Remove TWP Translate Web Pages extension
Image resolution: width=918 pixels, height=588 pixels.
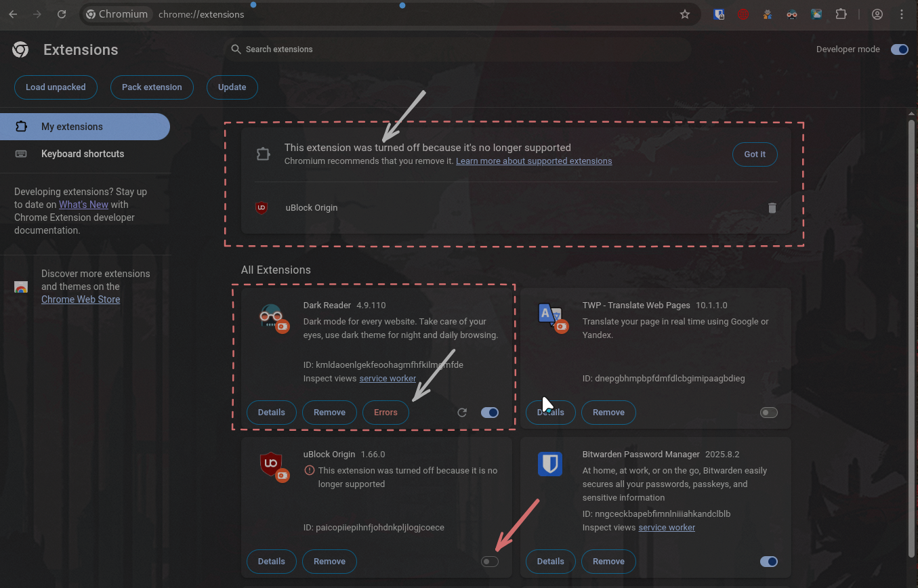pos(608,413)
